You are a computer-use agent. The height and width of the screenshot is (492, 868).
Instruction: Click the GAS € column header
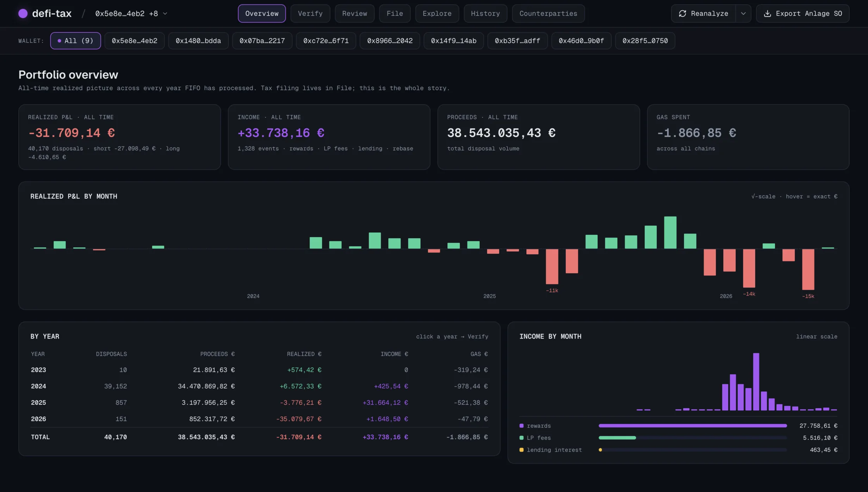point(479,354)
